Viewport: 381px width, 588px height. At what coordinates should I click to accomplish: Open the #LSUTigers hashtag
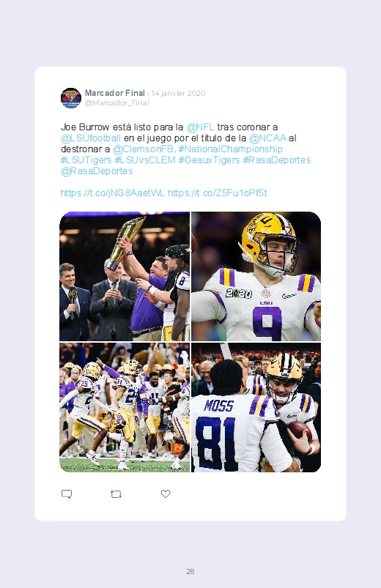coord(86,160)
